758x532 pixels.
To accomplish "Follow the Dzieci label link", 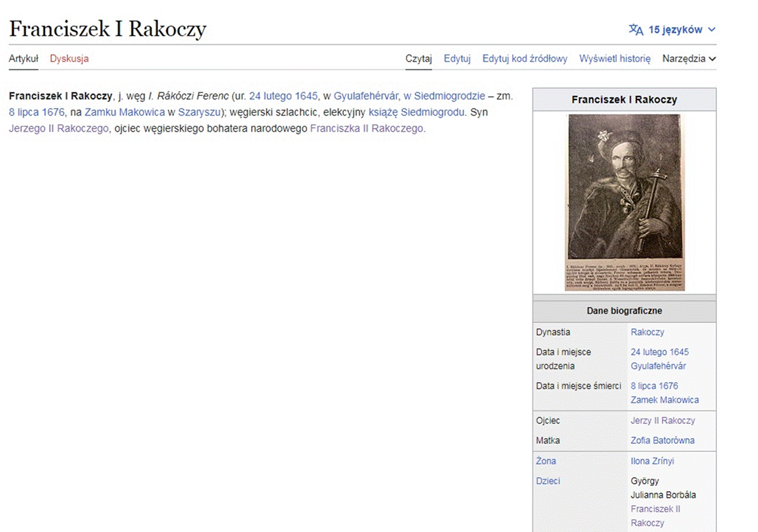I will coord(548,481).
